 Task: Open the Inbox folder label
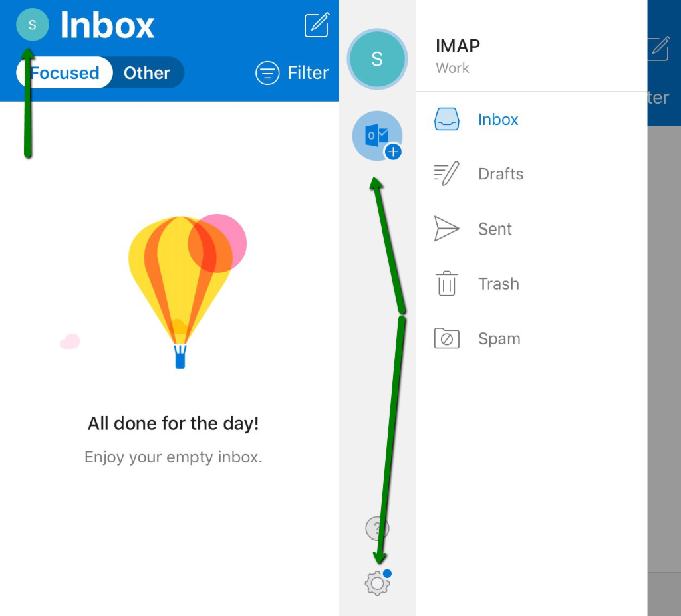pyautogui.click(x=498, y=120)
